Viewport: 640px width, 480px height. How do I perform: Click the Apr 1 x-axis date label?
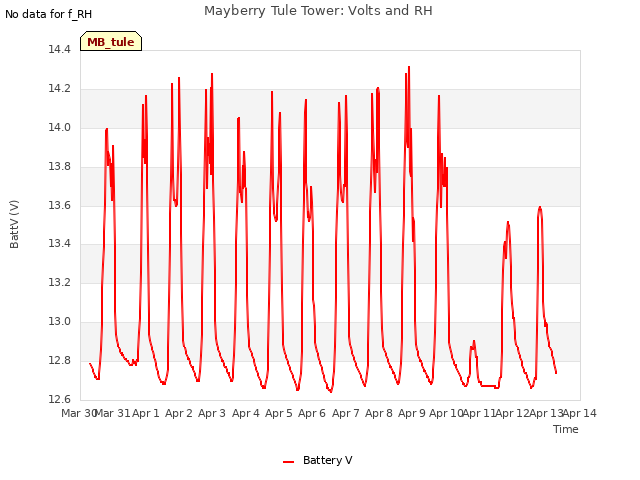(146, 413)
